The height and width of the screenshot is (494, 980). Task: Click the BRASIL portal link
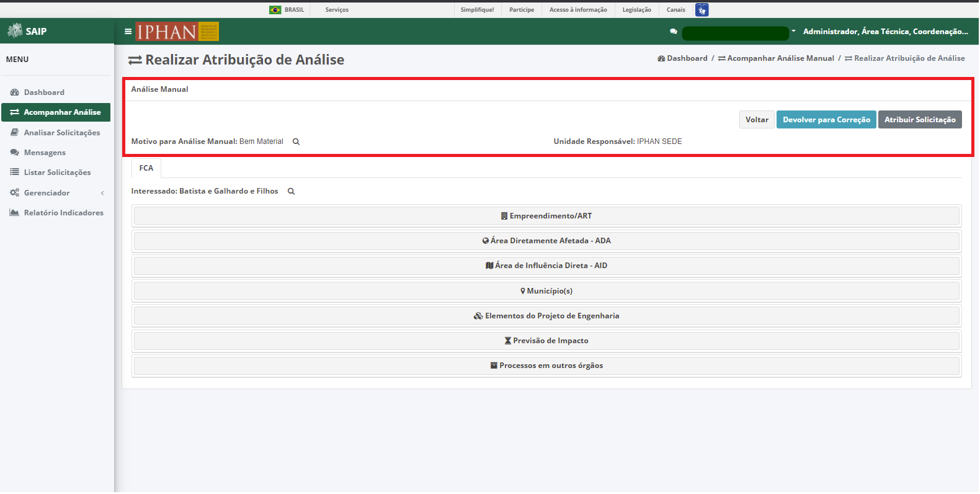[x=295, y=10]
